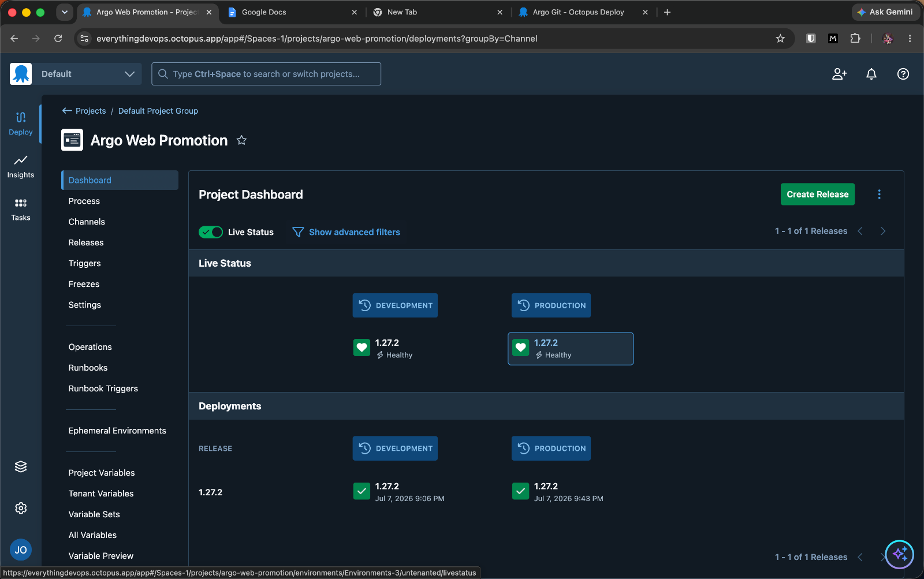Open the Project Dashboard overflow menu
The width and height of the screenshot is (924, 579).
(x=880, y=195)
